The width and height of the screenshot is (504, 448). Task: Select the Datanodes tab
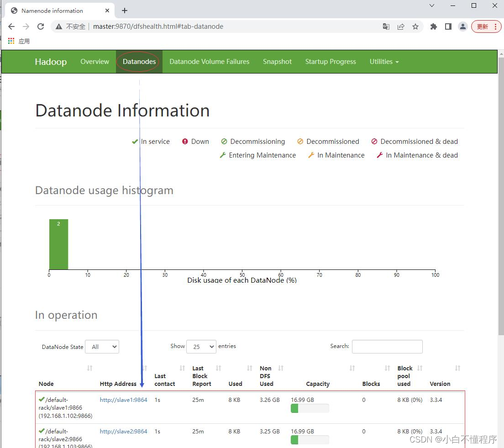(x=139, y=62)
